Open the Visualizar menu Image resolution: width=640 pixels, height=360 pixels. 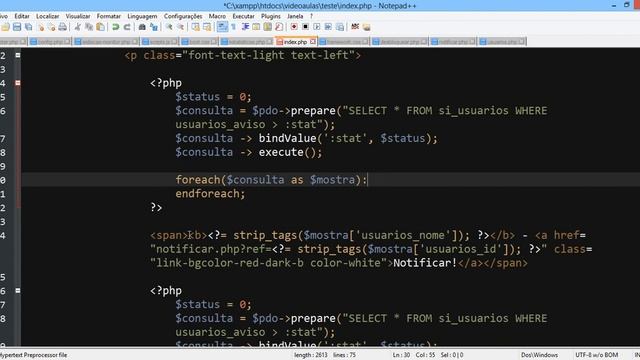coord(78,16)
